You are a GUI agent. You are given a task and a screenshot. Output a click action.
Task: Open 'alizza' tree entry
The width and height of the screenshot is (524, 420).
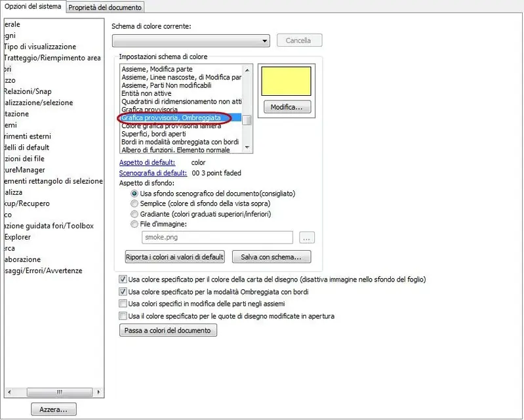tap(13, 192)
